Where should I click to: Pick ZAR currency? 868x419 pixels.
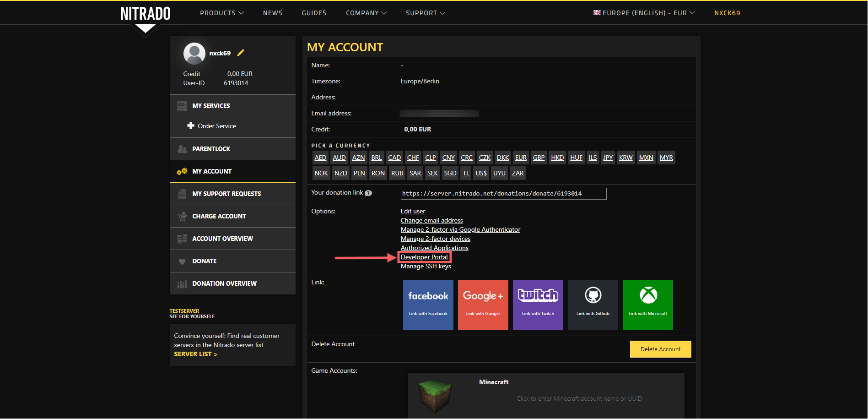518,173
